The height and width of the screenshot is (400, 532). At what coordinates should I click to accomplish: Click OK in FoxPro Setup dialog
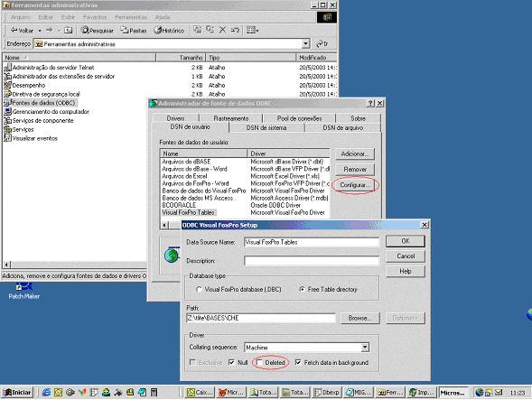pos(406,241)
